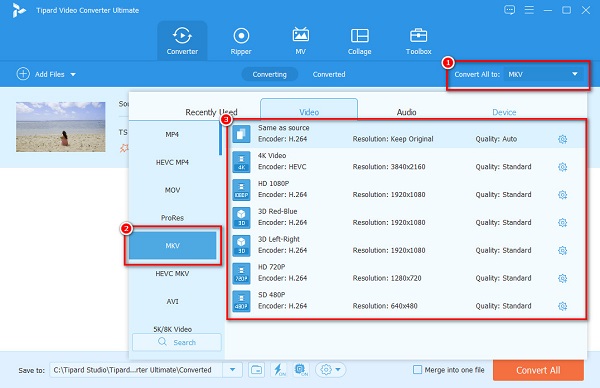Select HEVC MKV in the format list
600x388 pixels.
172,274
